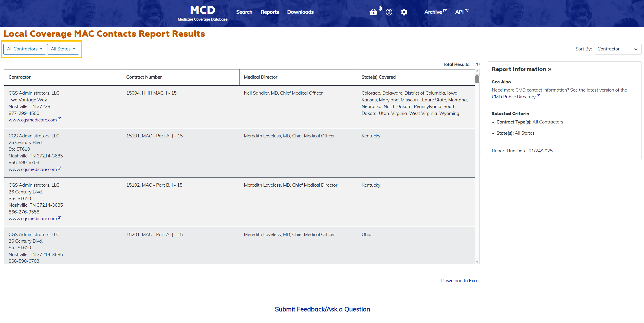Click the Download to Excel link
Screen dimensions: 644x323
click(x=460, y=281)
